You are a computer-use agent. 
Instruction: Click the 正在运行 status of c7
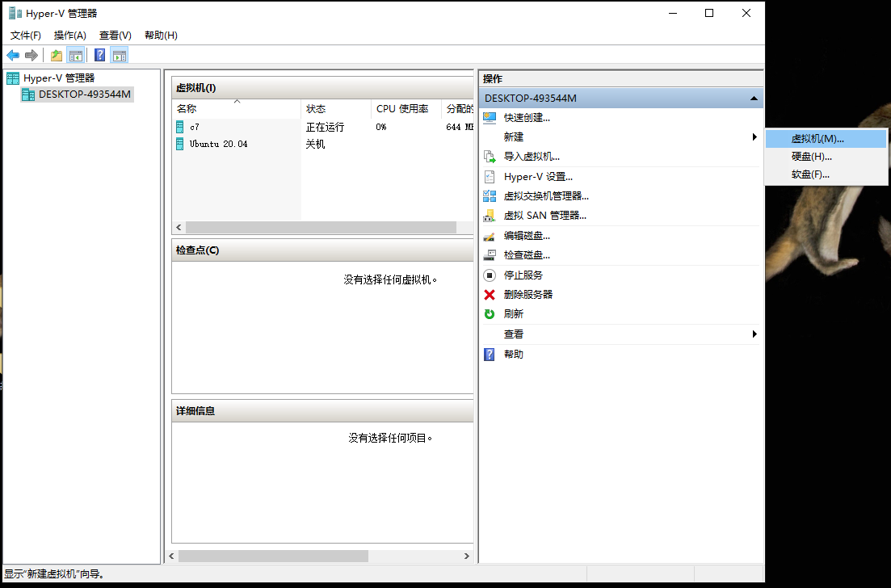(325, 128)
